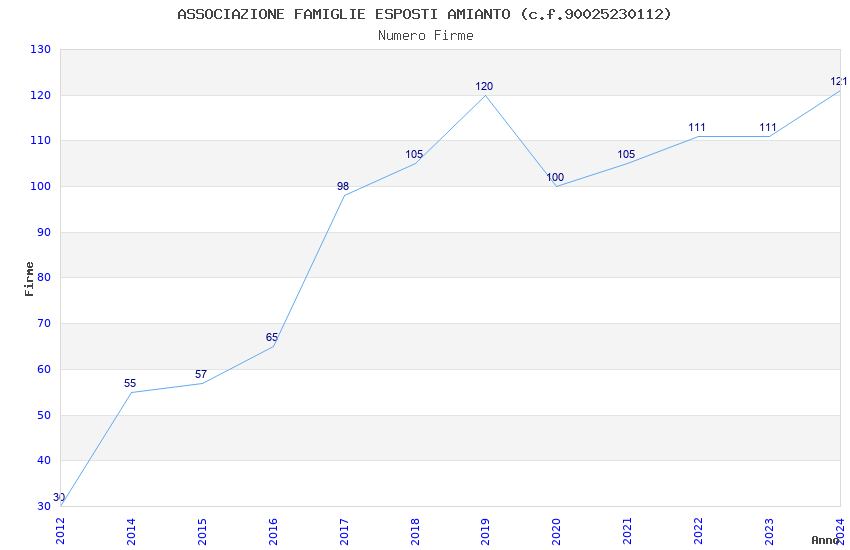The height and width of the screenshot is (550, 850).
Task: Click x-axis year 2016
Action: click(273, 531)
